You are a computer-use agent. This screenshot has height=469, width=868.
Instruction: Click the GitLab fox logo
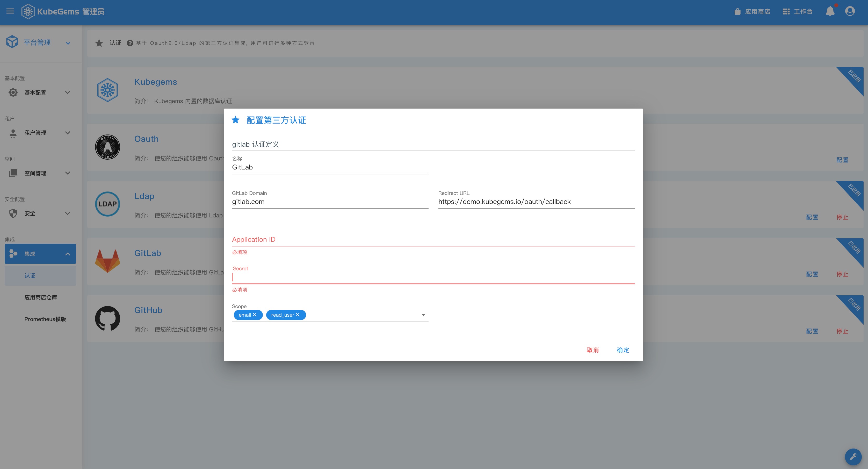[x=107, y=261]
